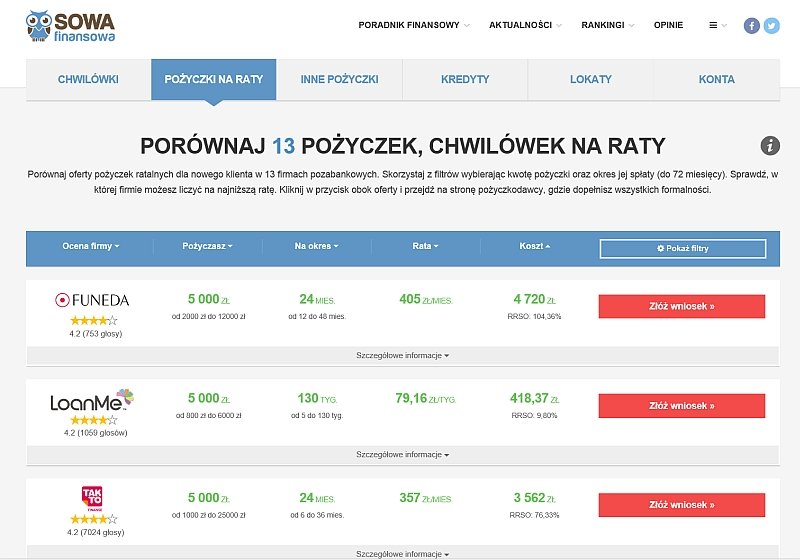The width and height of the screenshot is (800, 560).
Task: Click Tak To installment 357 zł/mies.
Action: (x=426, y=498)
